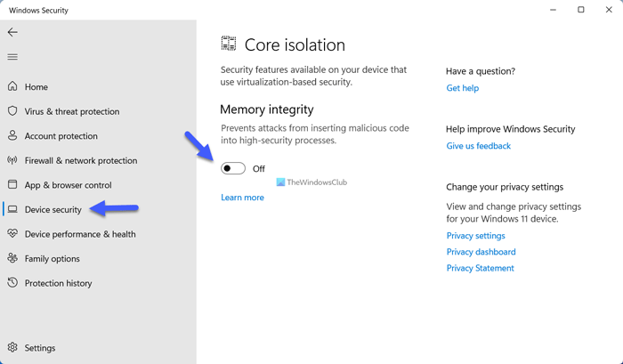The height and width of the screenshot is (364, 623).
Task: Click the Home icon in sidebar
Action: [12, 87]
